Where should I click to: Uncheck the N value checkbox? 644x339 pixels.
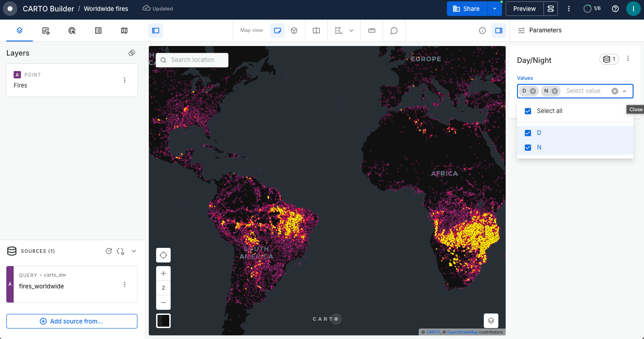point(528,148)
